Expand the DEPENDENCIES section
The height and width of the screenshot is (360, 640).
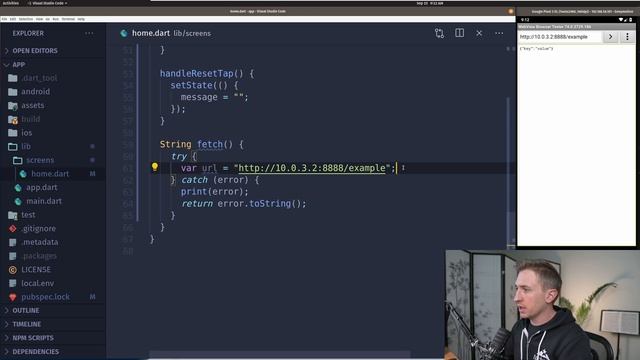point(53,351)
